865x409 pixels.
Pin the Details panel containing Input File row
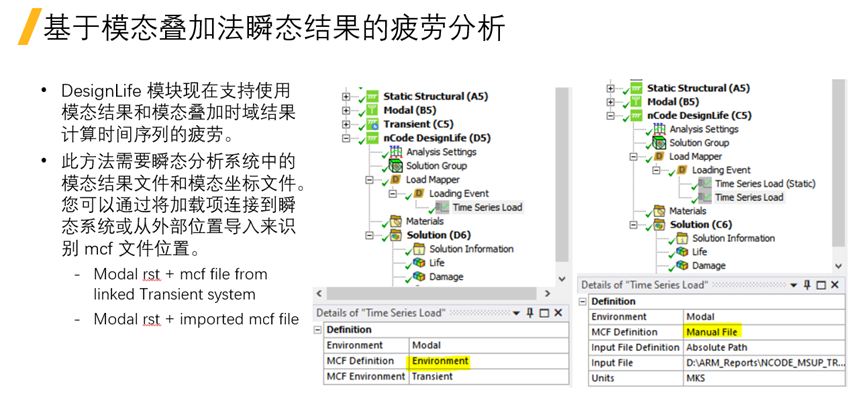[807, 285]
